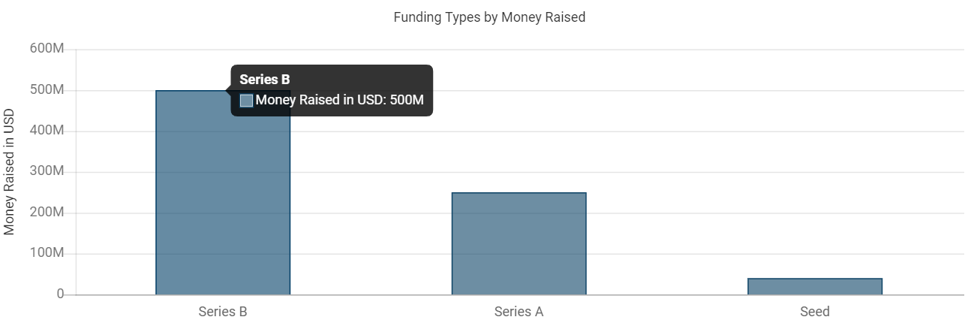Click the tooltip's blue color swatch

click(246, 100)
